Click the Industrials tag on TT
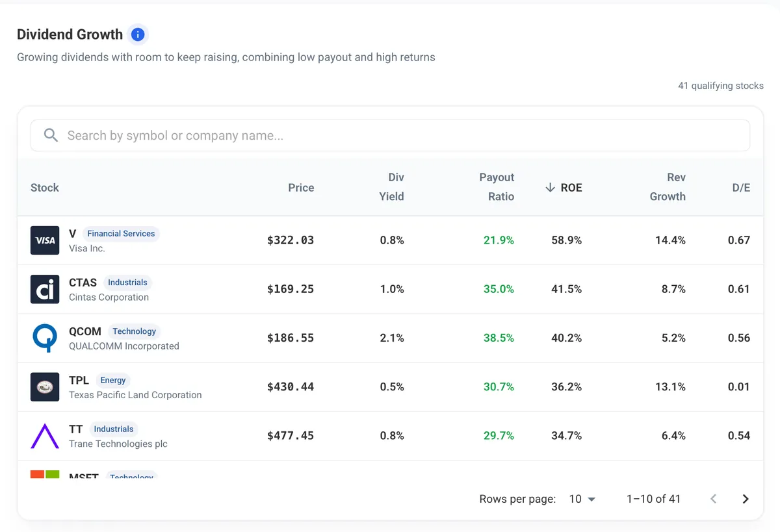This screenshot has height=532, width=780. [114, 429]
